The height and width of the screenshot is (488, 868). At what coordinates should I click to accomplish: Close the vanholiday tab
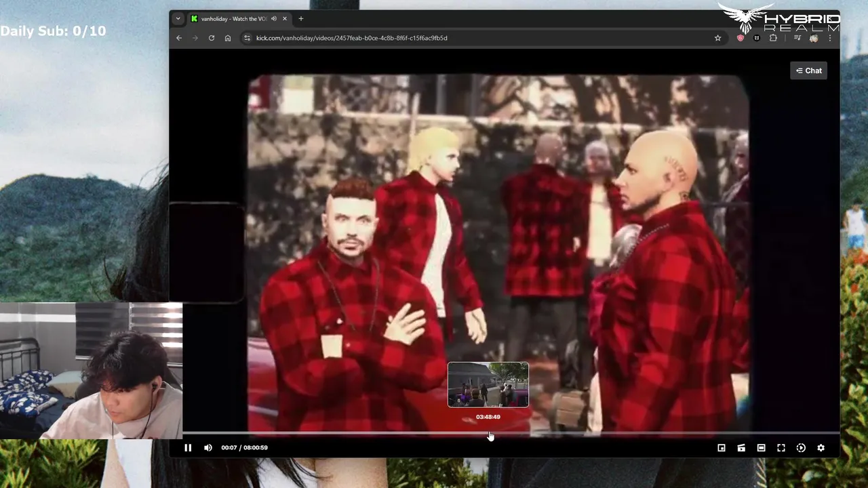point(285,19)
